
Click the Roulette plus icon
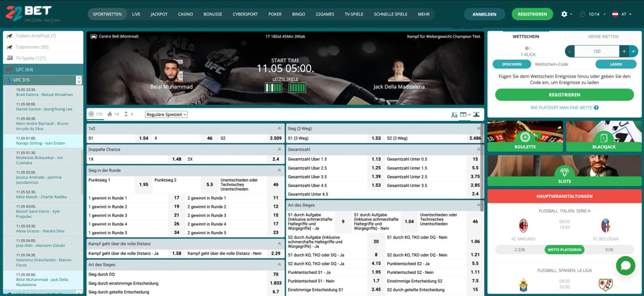[x=525, y=137]
